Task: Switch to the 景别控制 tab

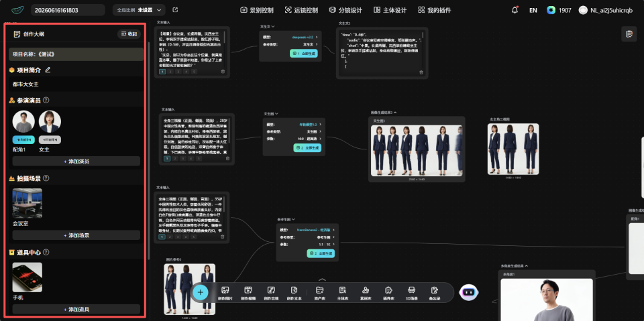Action: [257, 10]
